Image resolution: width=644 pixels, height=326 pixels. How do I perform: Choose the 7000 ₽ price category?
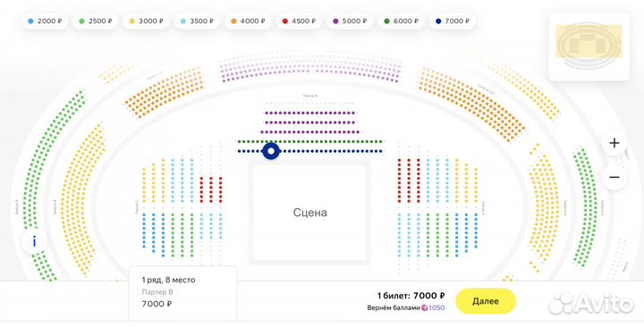pos(453,21)
